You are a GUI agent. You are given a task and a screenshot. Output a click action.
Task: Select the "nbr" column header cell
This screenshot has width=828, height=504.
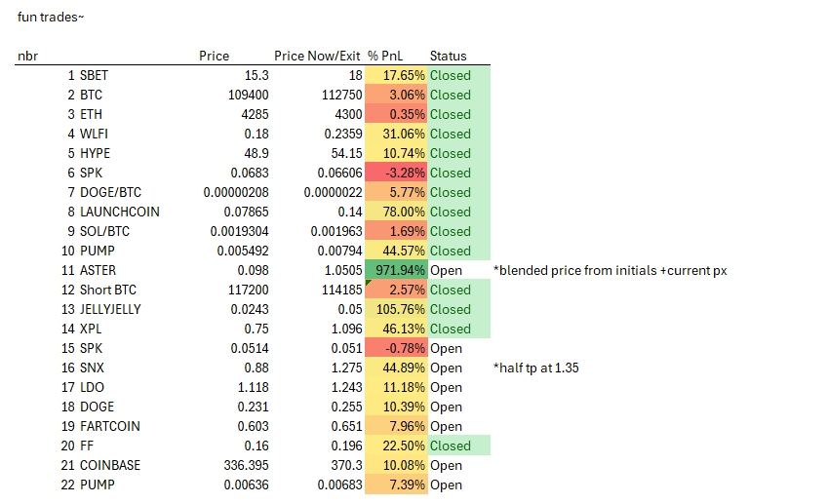(x=27, y=56)
